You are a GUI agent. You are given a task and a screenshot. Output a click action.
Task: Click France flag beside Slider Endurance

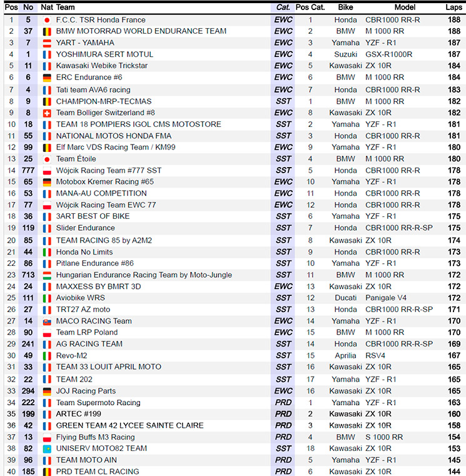pos(47,228)
